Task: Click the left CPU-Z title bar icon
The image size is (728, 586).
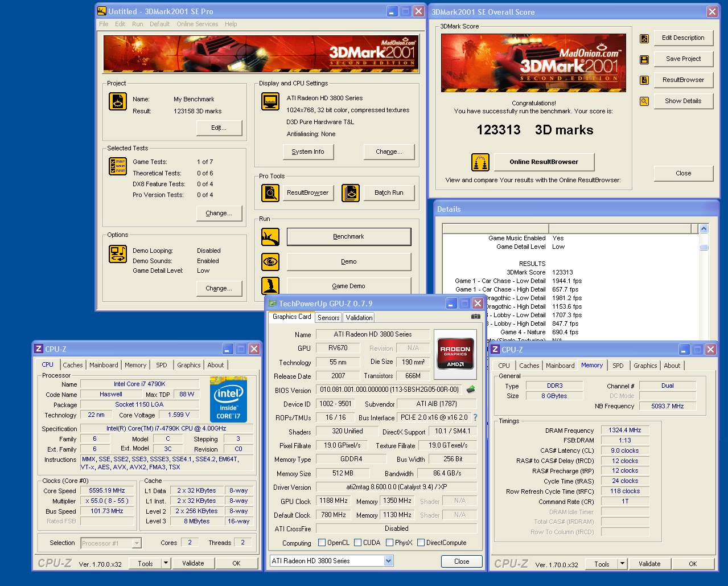Action: 39,349
